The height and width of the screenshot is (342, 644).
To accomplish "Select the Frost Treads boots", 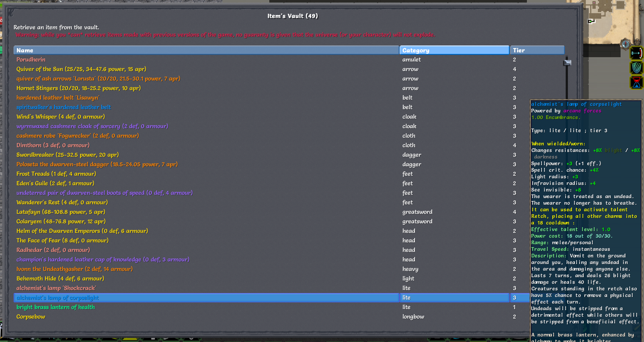I will pos(206,174).
